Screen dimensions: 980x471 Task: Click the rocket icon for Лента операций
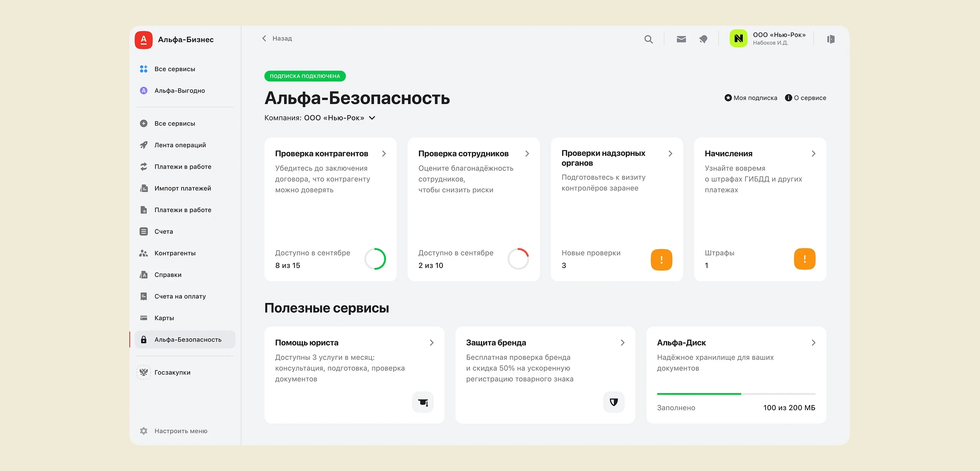(x=143, y=145)
